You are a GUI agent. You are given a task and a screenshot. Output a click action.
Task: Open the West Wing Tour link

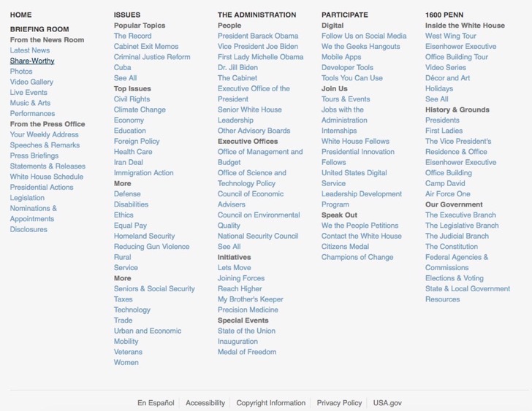[451, 36]
